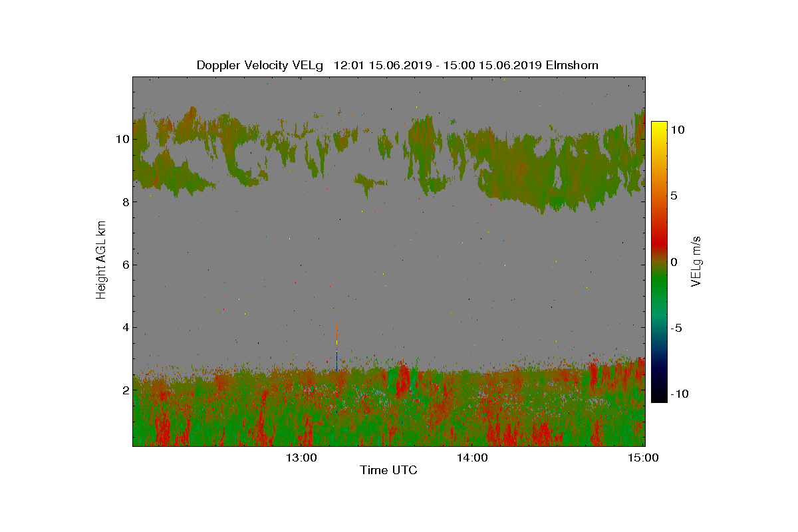Click the colorbar tick label '5'
The width and height of the screenshot is (798, 532).
coord(673,196)
